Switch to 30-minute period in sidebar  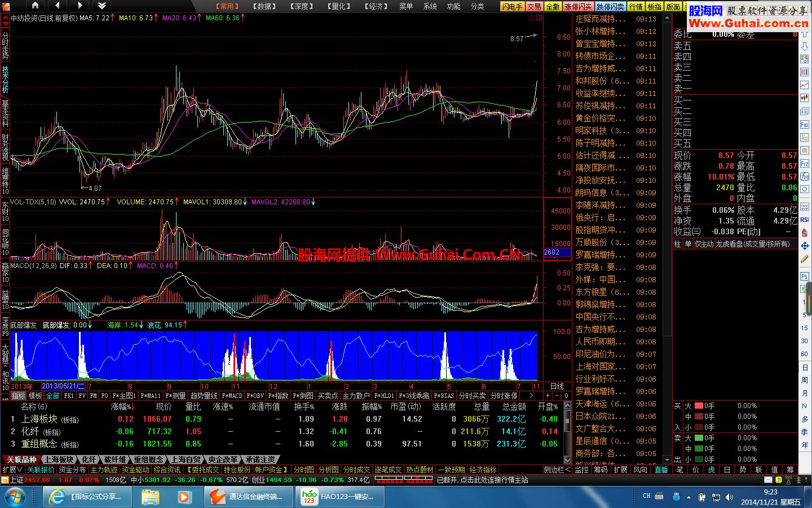[805, 341]
